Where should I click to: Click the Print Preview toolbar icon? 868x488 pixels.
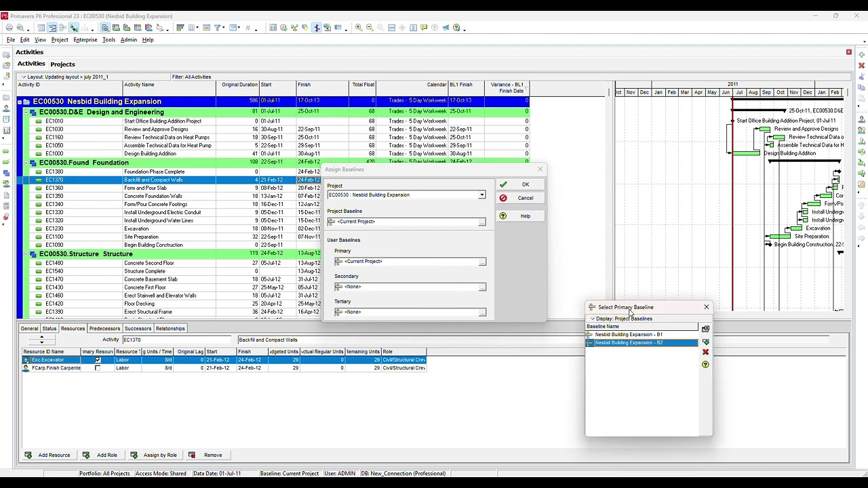coord(20,28)
